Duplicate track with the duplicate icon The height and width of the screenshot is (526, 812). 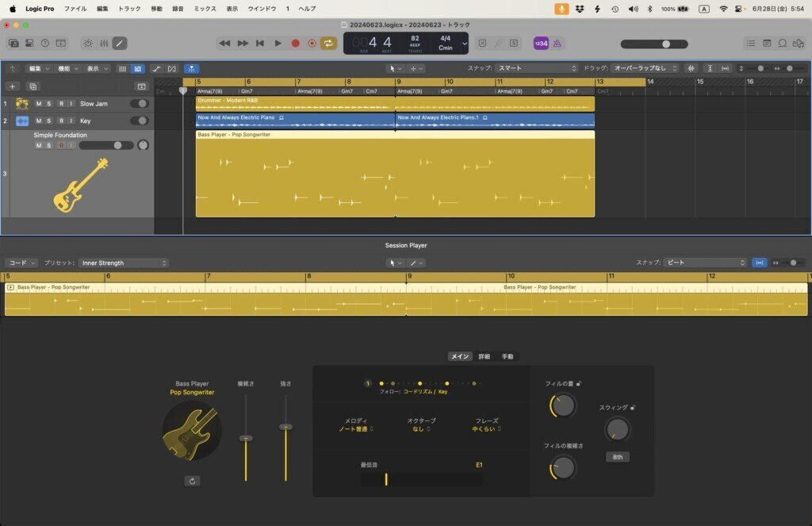[x=33, y=86]
